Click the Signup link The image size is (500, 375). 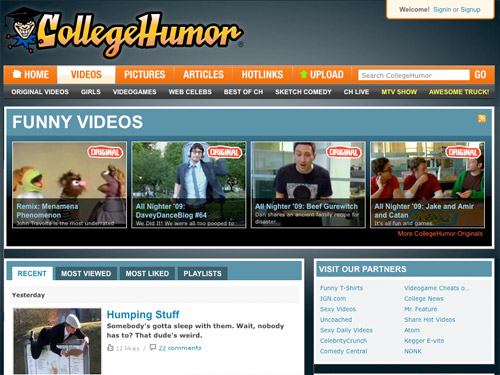click(470, 10)
